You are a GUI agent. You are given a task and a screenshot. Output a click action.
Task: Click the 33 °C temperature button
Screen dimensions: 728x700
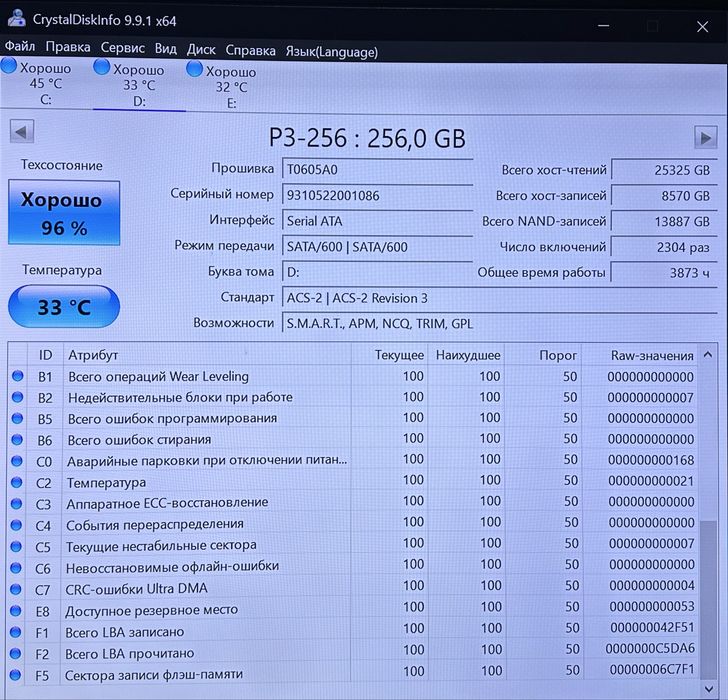pyautogui.click(x=64, y=306)
